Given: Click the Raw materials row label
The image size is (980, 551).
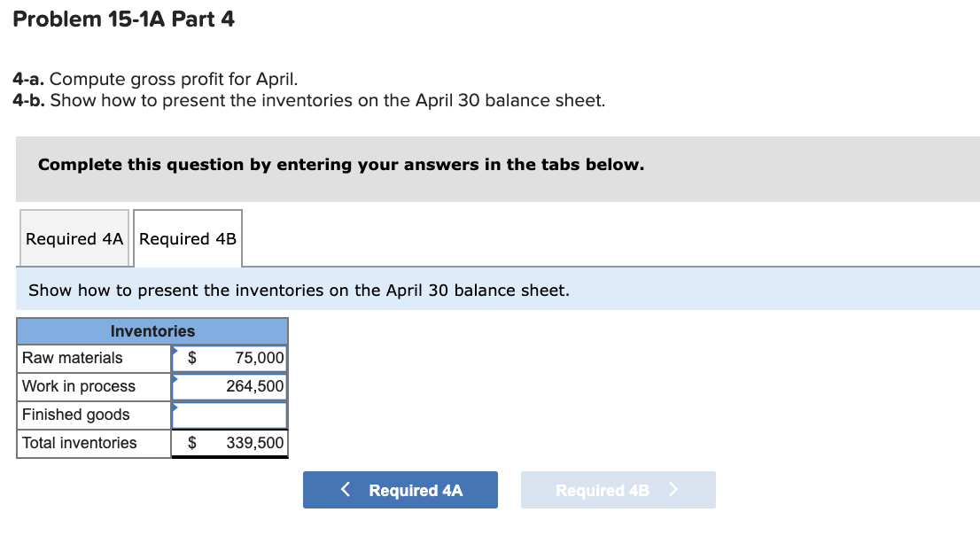Looking at the screenshot, I should pyautogui.click(x=71, y=358).
